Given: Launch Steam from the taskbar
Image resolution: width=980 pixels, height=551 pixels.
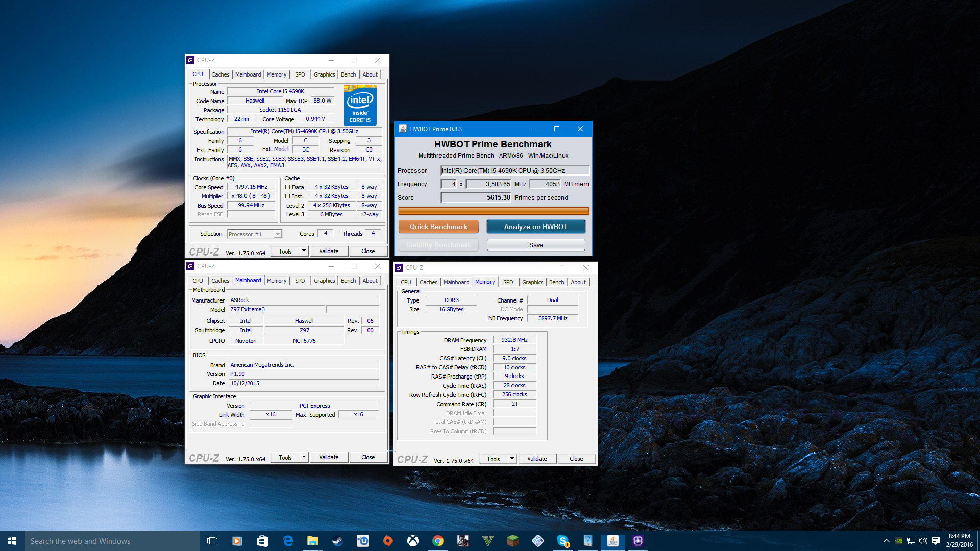Looking at the screenshot, I should coord(337,541).
